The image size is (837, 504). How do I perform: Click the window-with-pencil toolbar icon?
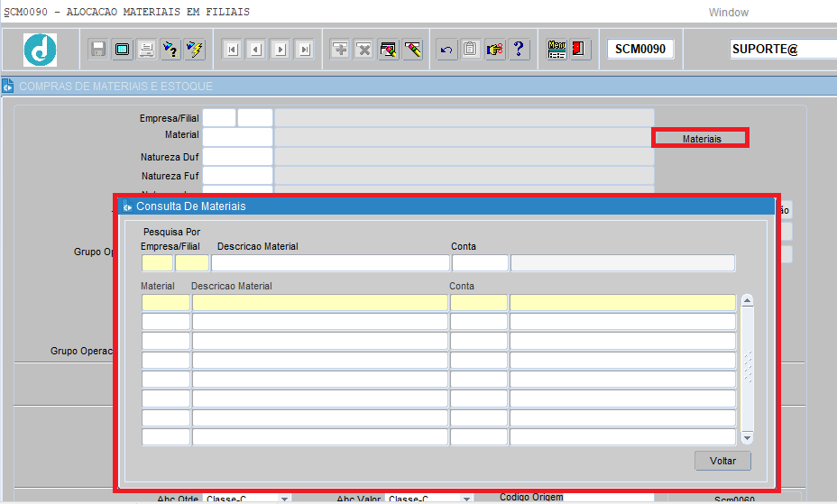(389, 50)
